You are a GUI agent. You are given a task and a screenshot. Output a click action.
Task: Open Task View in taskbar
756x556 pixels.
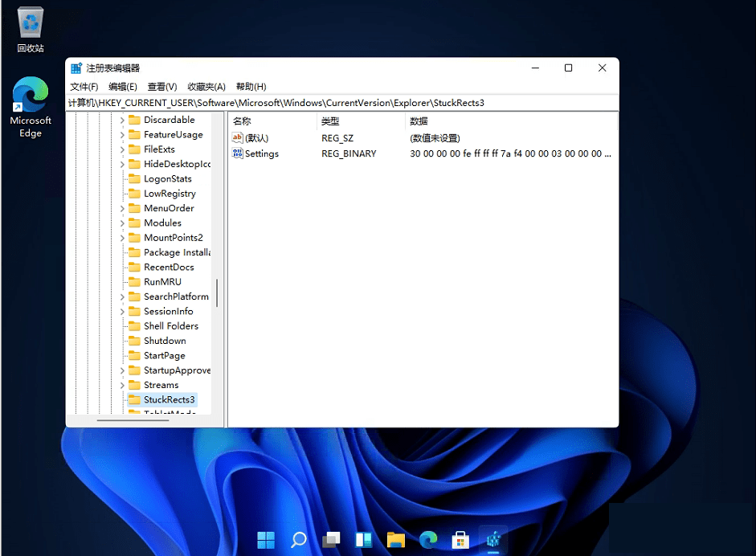tap(331, 539)
